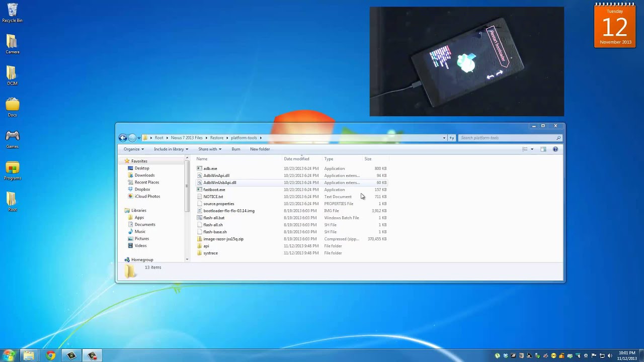The height and width of the screenshot is (362, 644).
Task: Click the network tray icon
Action: (602, 356)
